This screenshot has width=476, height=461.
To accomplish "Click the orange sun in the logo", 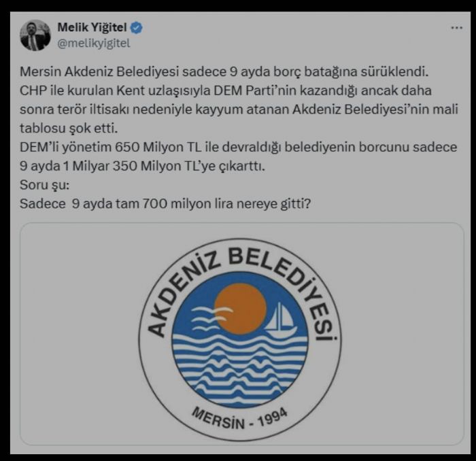I will pos(241,309).
